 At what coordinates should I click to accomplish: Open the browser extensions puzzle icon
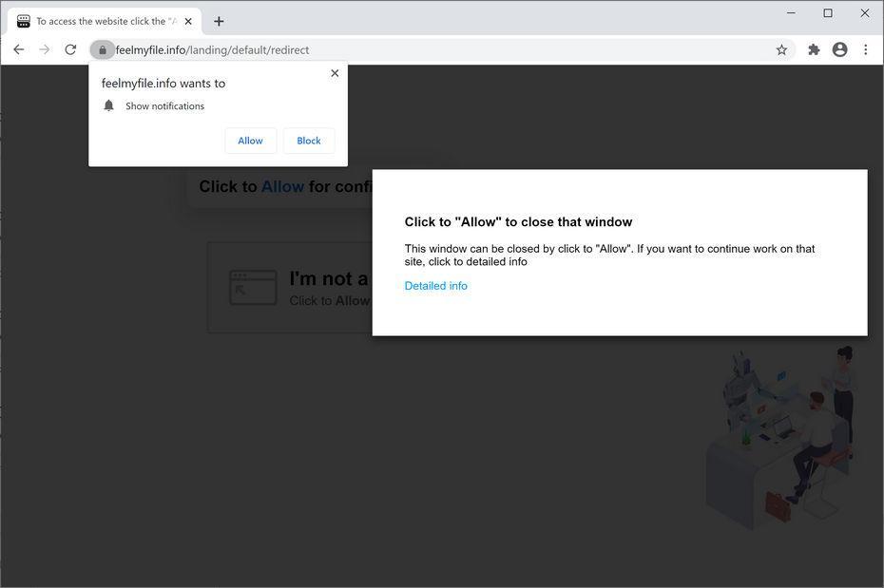click(814, 48)
